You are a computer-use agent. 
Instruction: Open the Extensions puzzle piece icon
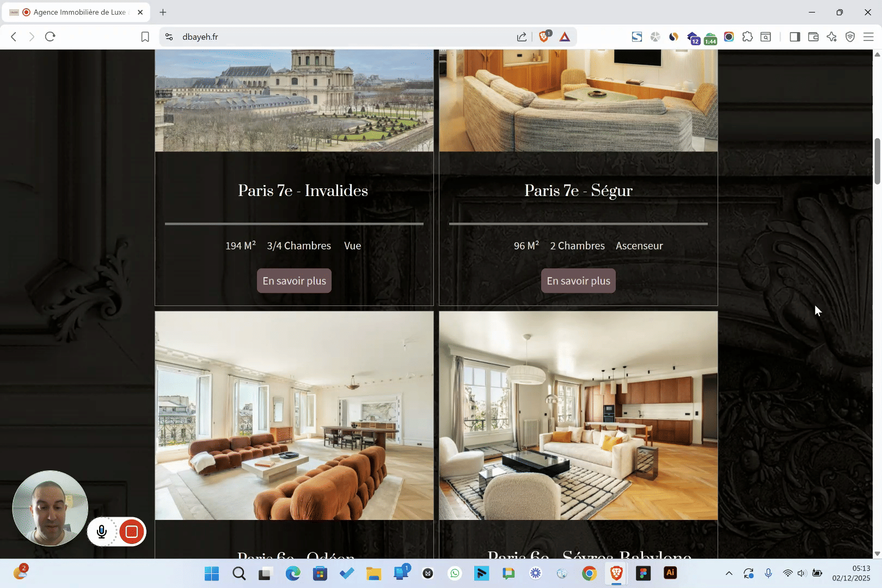[x=748, y=36]
